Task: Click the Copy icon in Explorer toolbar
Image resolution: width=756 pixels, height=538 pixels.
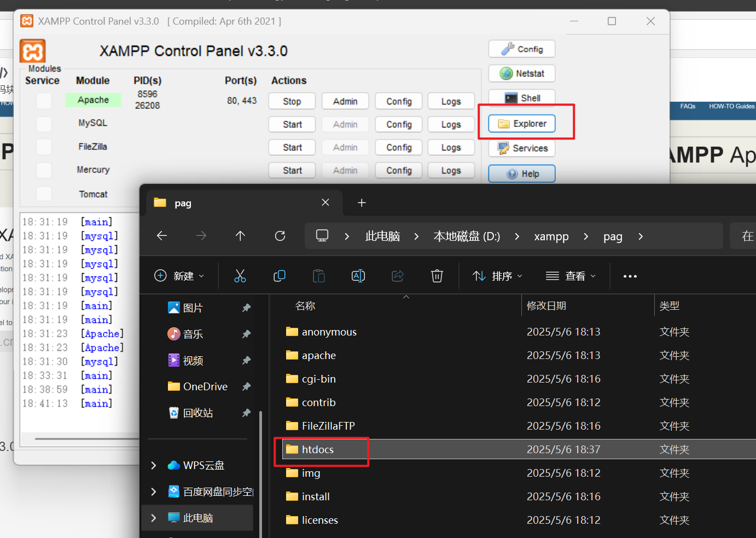Action: pos(280,276)
